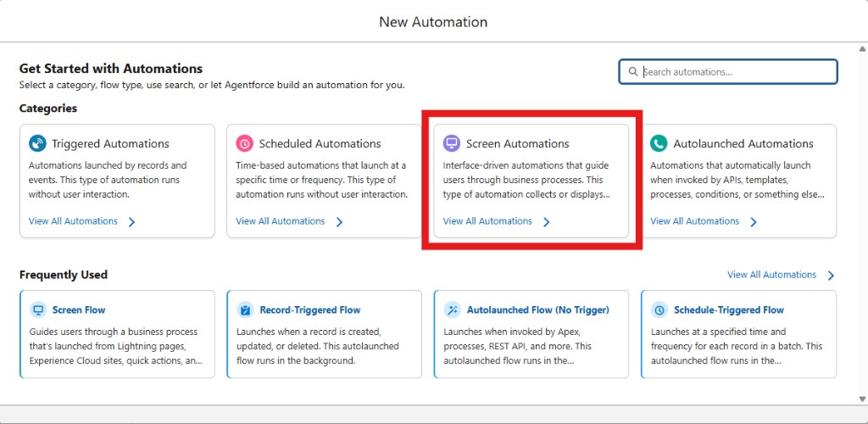
Task: Open View All Automations under Triggered Automations
Action: 73,221
